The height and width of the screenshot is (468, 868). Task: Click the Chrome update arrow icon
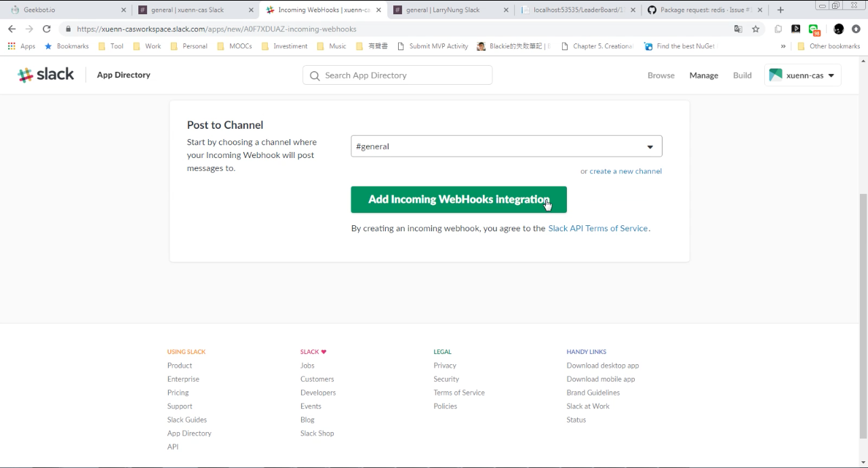coord(856,29)
